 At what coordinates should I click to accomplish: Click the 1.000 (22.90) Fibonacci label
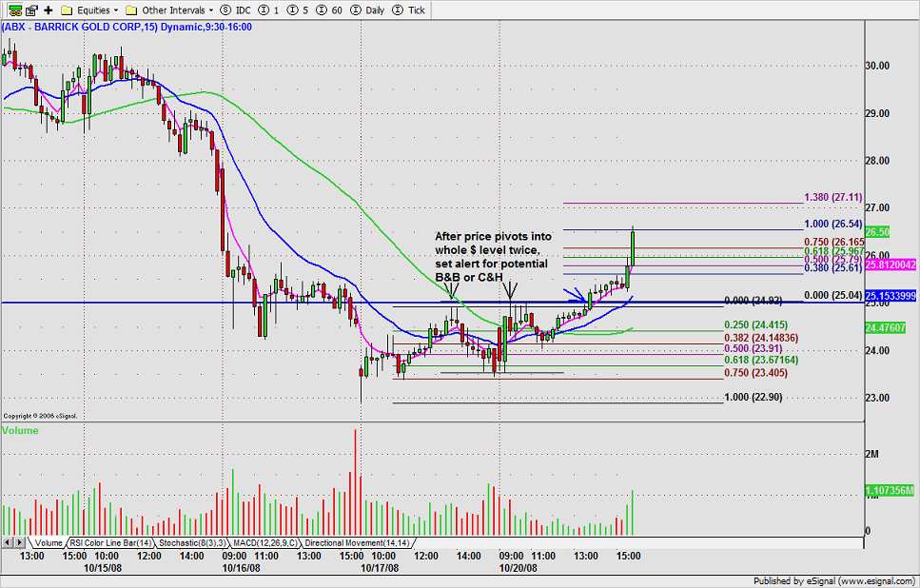(754, 398)
